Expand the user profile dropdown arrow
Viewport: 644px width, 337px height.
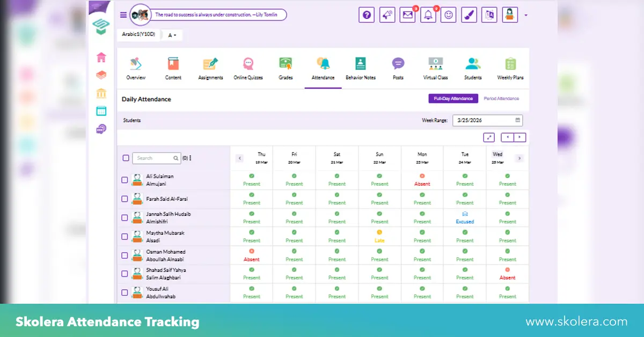(x=526, y=16)
